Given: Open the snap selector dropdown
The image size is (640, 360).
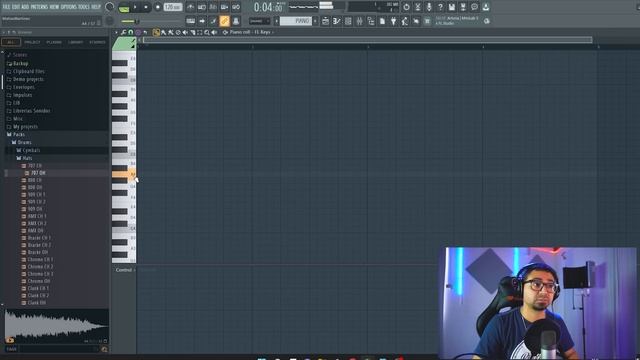Looking at the screenshot, I should [259, 21].
